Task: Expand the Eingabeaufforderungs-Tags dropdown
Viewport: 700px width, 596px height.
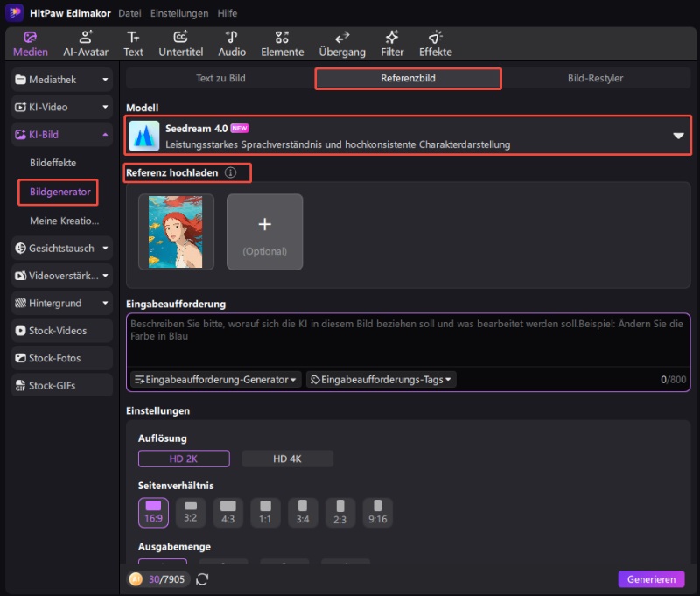Action: click(x=381, y=380)
